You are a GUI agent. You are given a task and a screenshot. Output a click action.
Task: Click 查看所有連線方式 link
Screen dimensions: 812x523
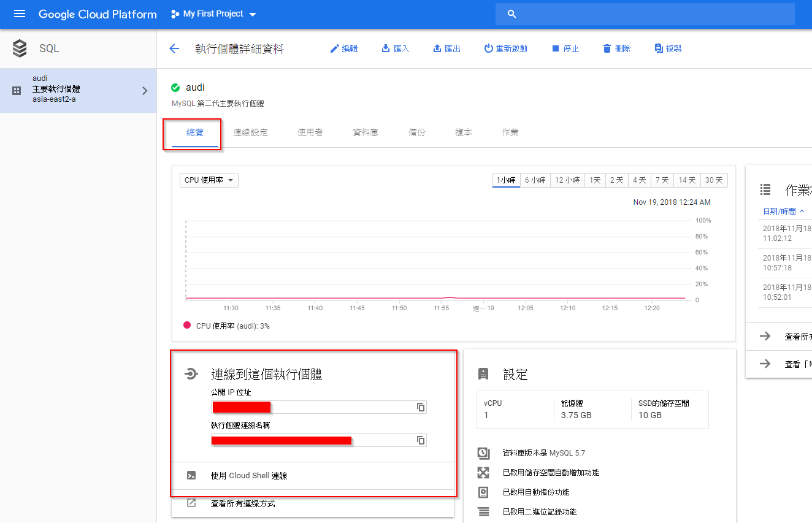243,503
